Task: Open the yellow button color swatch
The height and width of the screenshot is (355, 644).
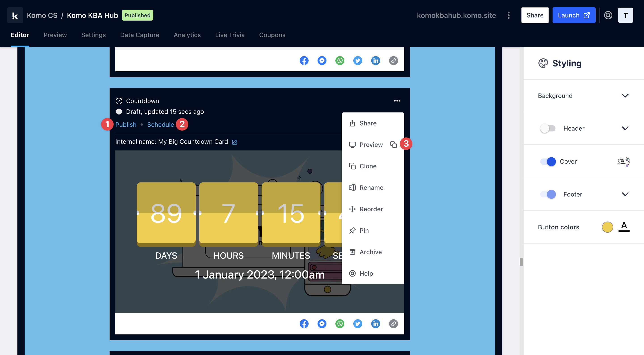Action: pyautogui.click(x=607, y=227)
